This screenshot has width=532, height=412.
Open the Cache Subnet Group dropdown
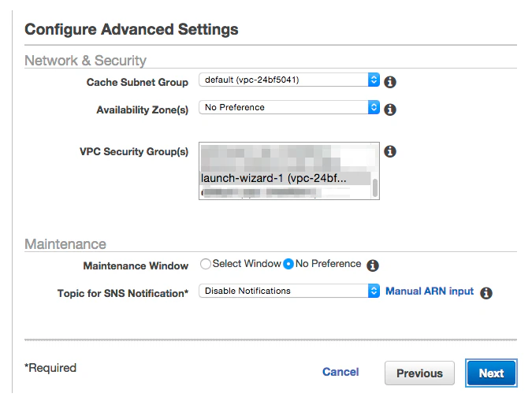[289, 80]
